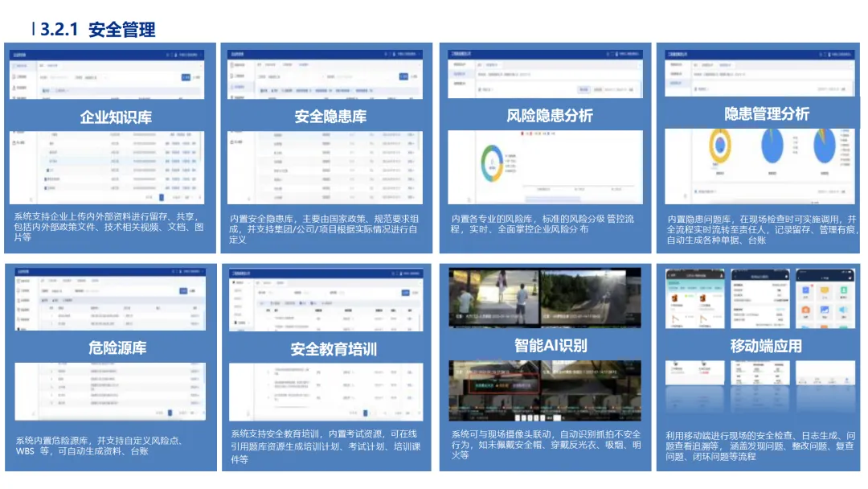Open the table screenshot below 企业知识库 title

pyautogui.click(x=107, y=168)
